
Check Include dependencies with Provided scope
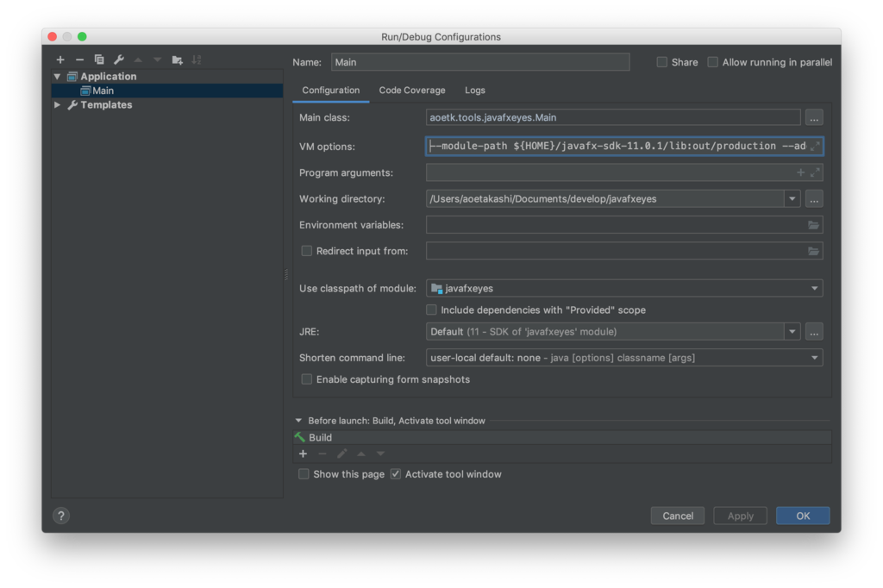click(431, 310)
